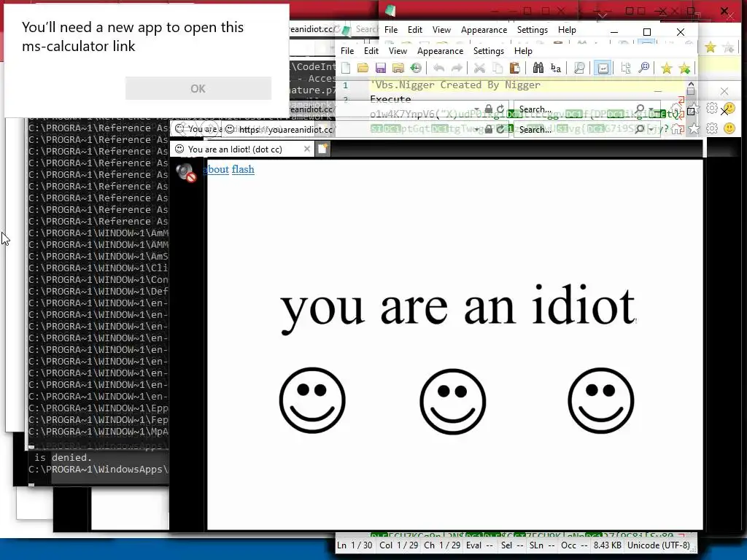This screenshot has width=747, height=560.
Task: Expand the upper Search box provider dropdown
Action: coord(651,109)
